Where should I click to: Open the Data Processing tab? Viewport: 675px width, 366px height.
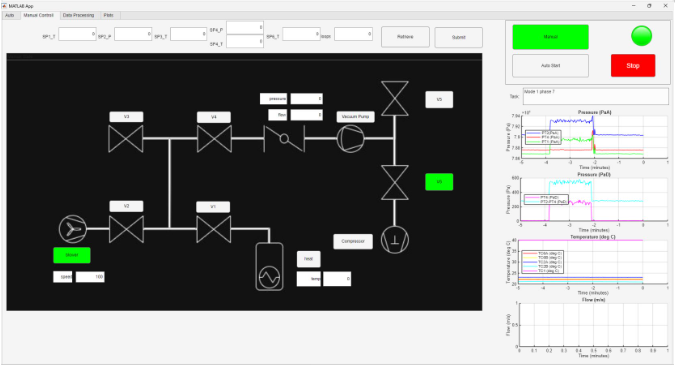pos(78,16)
